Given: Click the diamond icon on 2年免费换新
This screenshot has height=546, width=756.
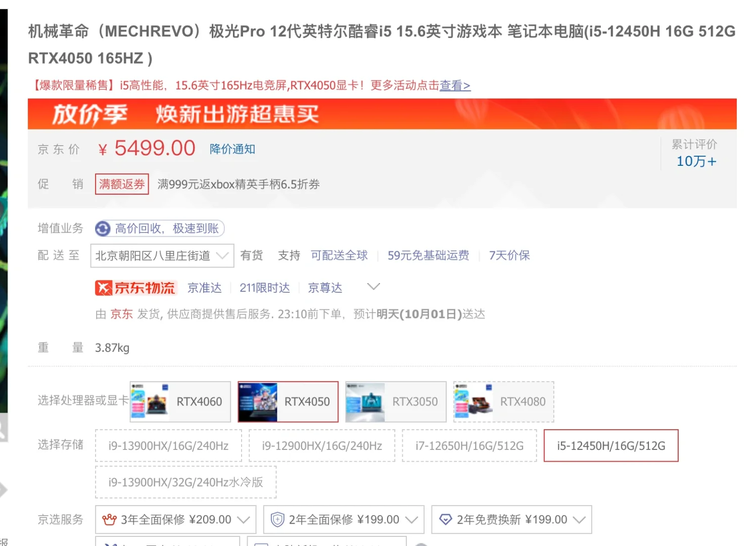Looking at the screenshot, I should coord(445,520).
